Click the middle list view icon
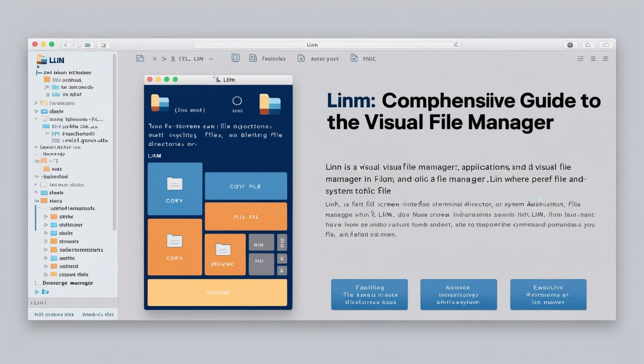 593,58
